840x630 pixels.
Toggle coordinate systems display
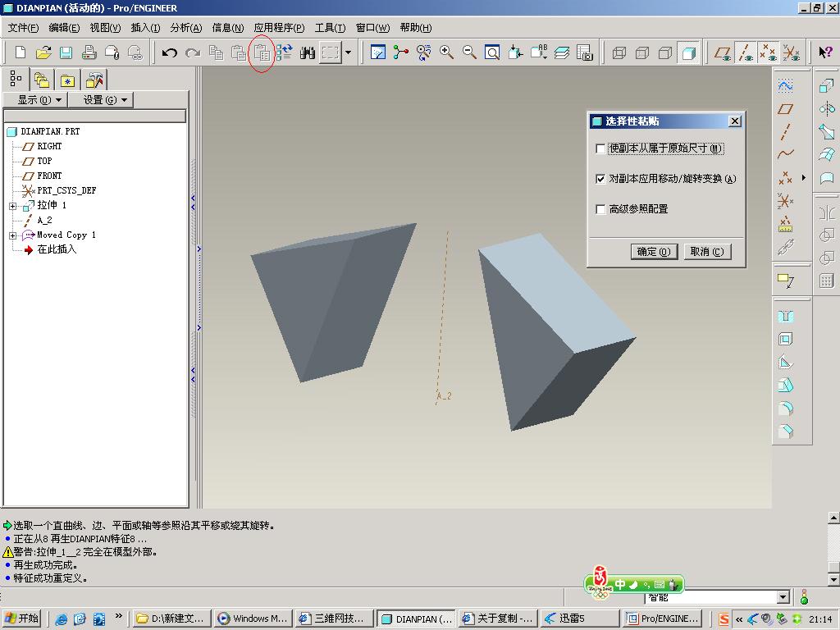click(792, 52)
